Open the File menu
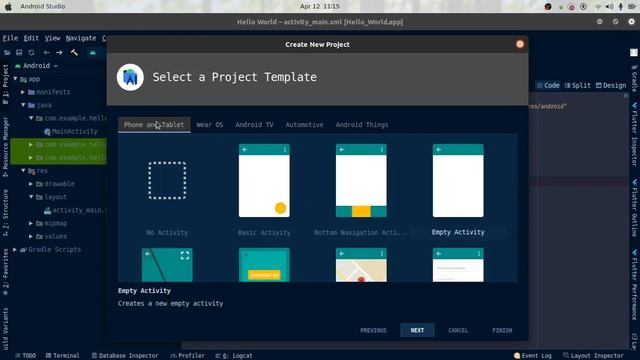Image resolution: width=640 pixels, height=360 pixels. [10, 38]
